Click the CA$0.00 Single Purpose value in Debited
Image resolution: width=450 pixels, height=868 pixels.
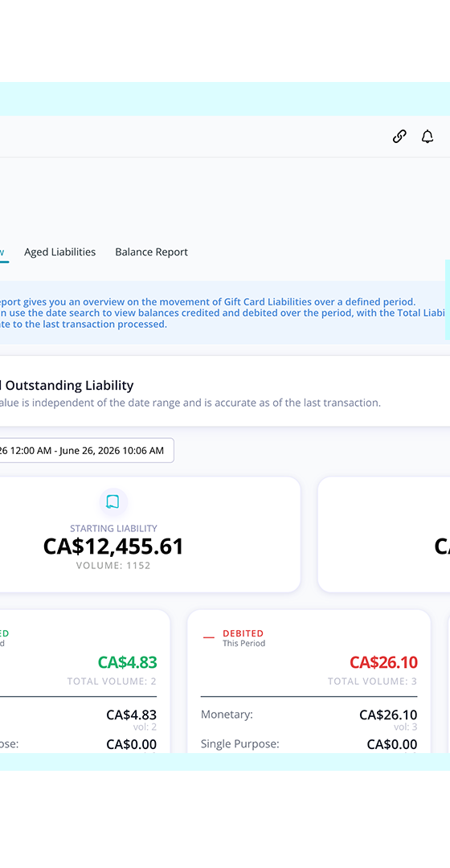pos(392,744)
